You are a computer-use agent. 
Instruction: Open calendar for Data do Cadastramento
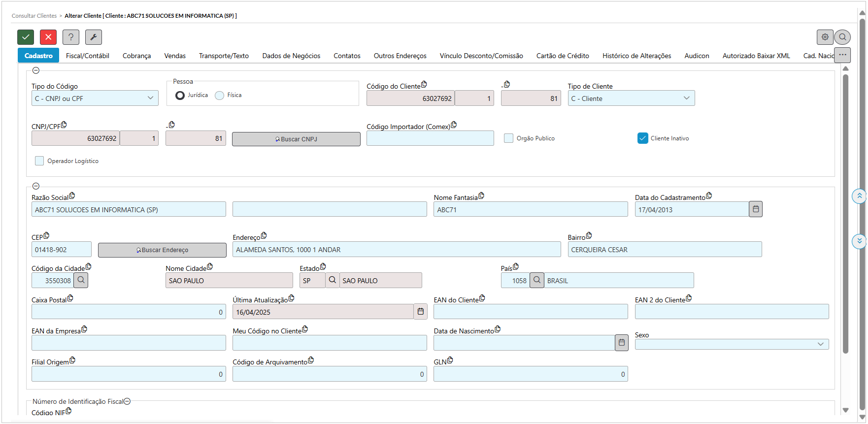click(756, 209)
